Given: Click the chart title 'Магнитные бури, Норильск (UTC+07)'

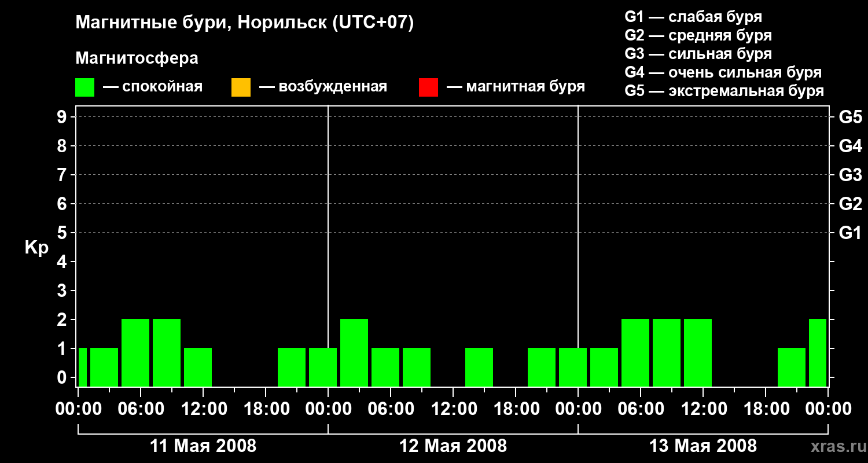Looking at the screenshot, I should coord(245,23).
